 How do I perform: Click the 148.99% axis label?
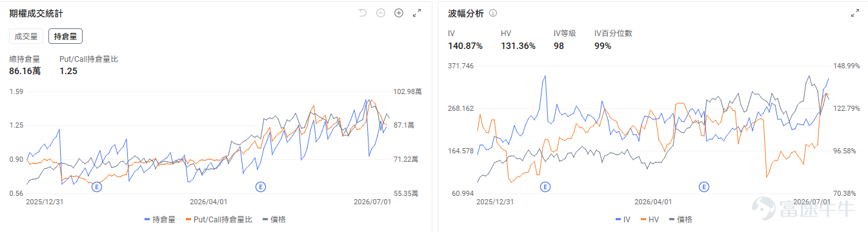point(847,66)
